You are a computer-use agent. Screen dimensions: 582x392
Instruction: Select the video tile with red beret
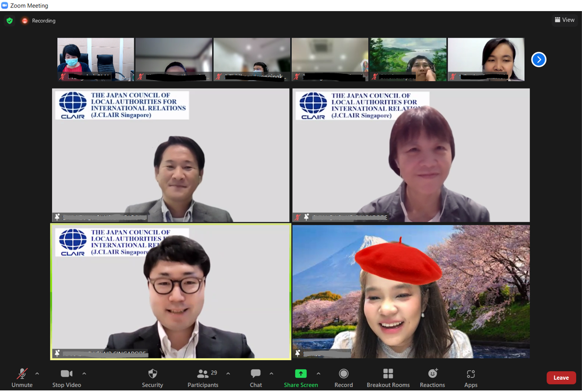(x=411, y=291)
